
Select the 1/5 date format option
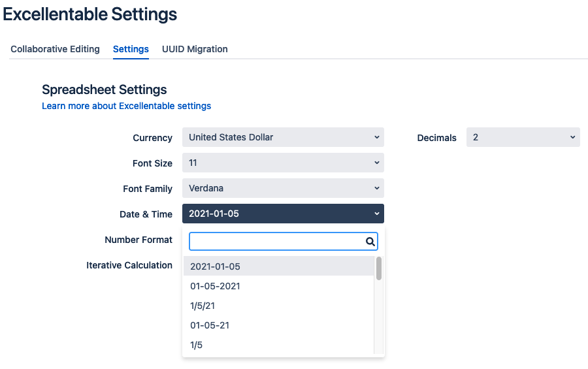(x=278, y=345)
